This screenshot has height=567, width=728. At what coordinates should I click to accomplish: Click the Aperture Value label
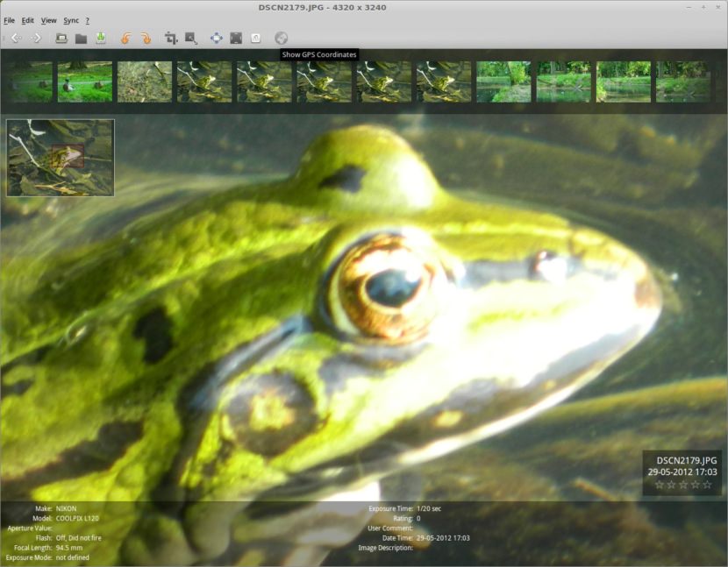point(30,528)
